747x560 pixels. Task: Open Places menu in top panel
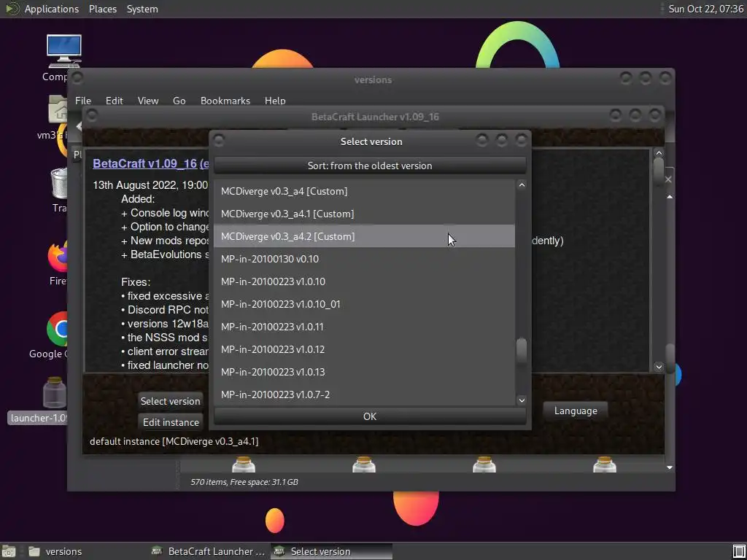(x=103, y=9)
